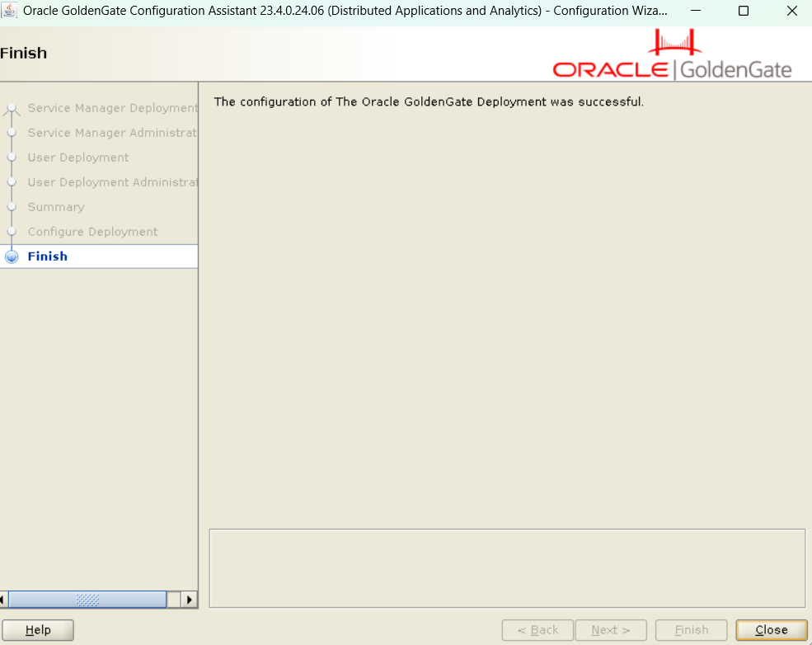
Task: Minimize the Configuration Assistant window
Action: [696, 11]
